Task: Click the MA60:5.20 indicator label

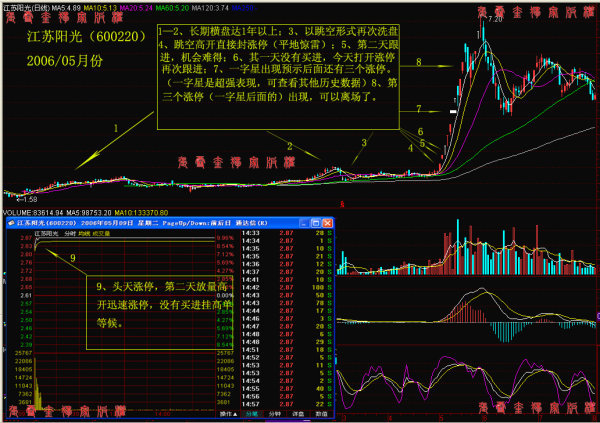Action: [172, 8]
